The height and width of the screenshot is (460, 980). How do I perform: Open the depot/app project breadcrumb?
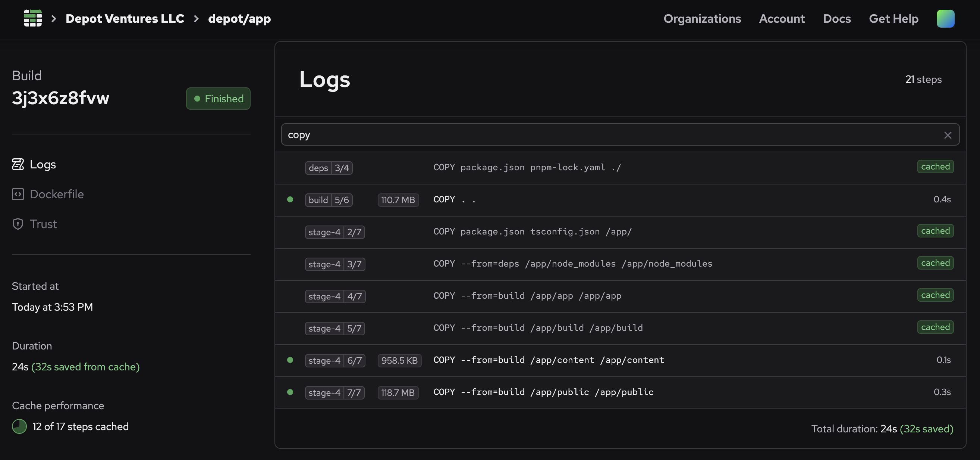(x=239, y=19)
